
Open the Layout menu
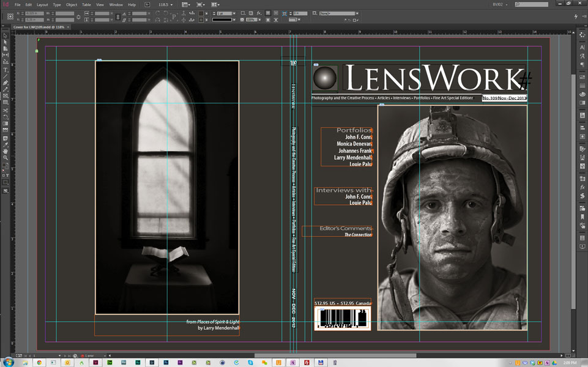pos(42,4)
